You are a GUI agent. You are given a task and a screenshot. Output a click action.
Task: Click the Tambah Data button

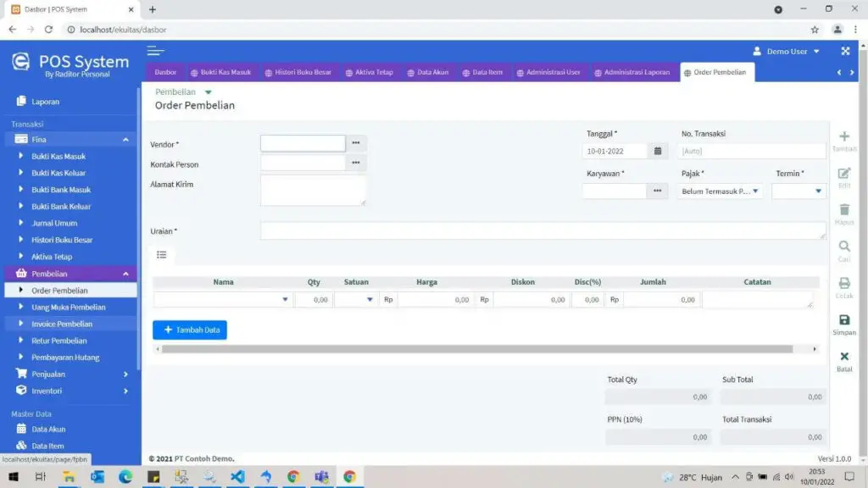[190, 330]
